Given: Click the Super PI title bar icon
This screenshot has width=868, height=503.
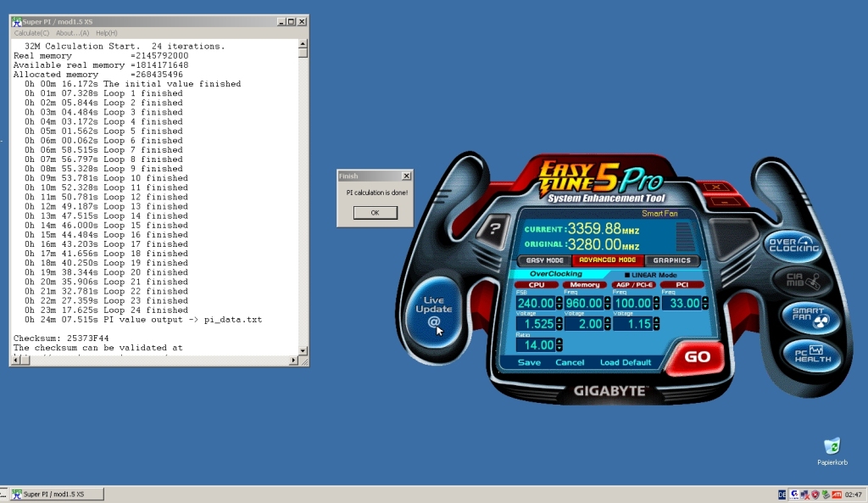Looking at the screenshot, I should pyautogui.click(x=17, y=21).
